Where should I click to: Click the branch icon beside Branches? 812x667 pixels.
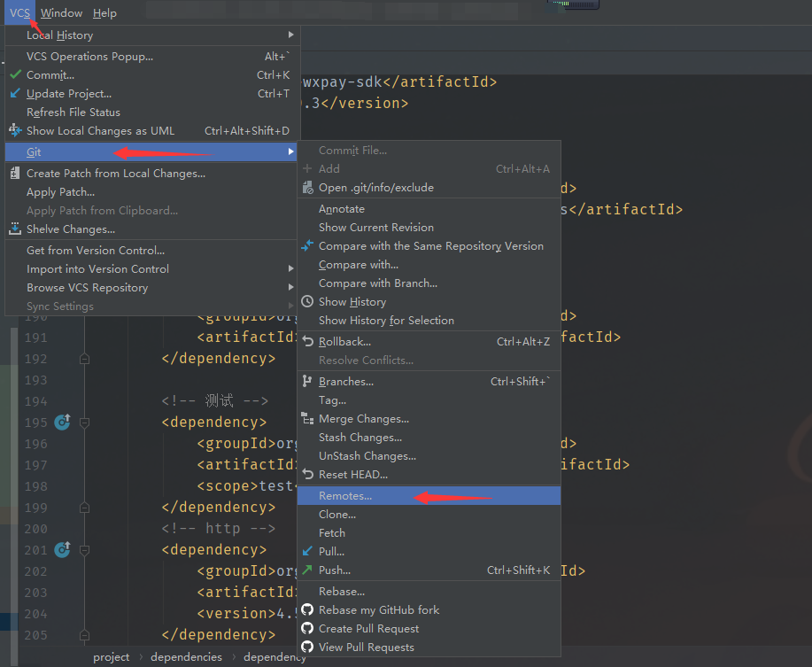coord(307,381)
